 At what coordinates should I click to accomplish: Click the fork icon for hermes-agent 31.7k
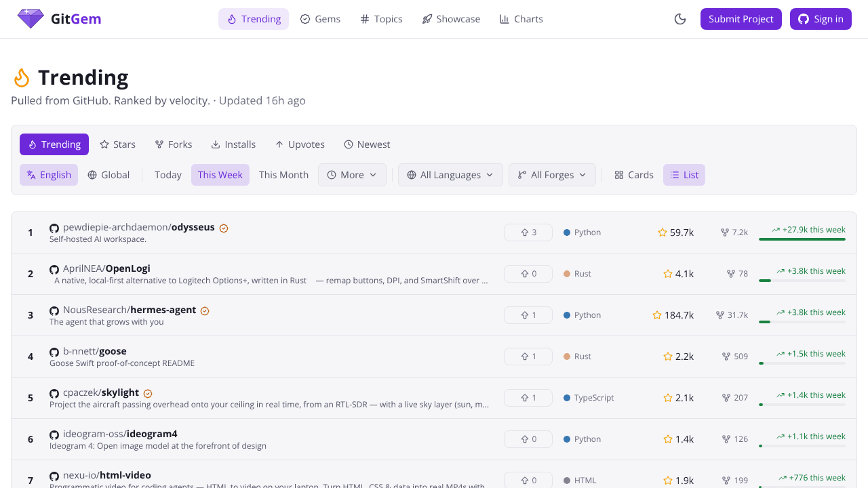(x=720, y=315)
